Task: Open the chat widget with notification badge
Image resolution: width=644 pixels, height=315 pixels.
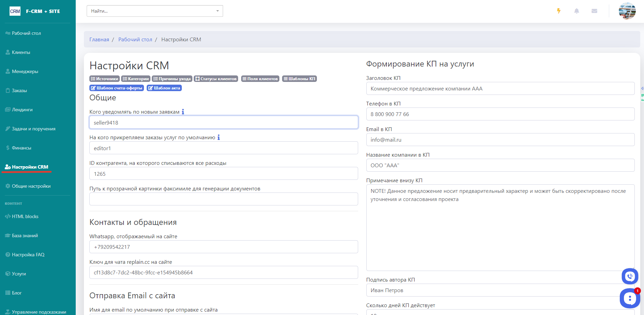Action: coord(630,298)
